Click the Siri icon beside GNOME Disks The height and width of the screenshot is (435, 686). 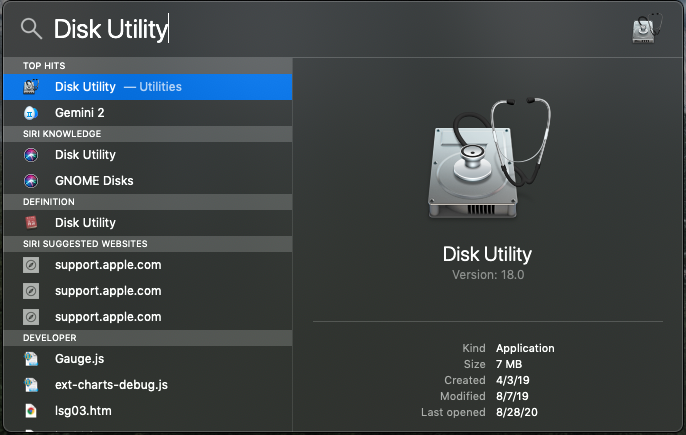point(31,181)
